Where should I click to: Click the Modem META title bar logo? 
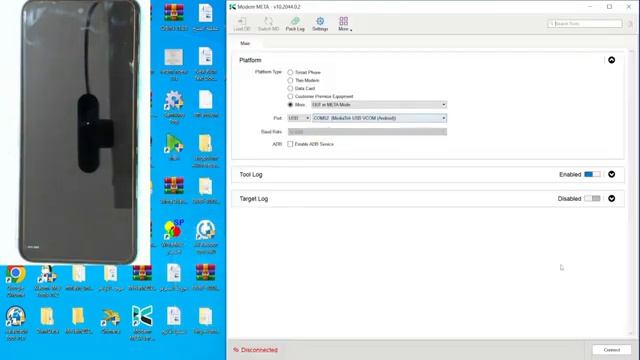coord(233,7)
